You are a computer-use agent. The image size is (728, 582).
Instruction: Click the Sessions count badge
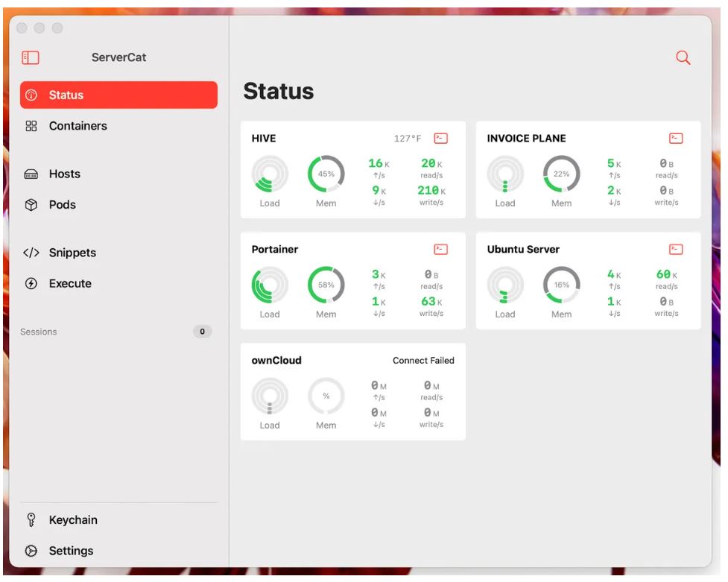(x=202, y=332)
